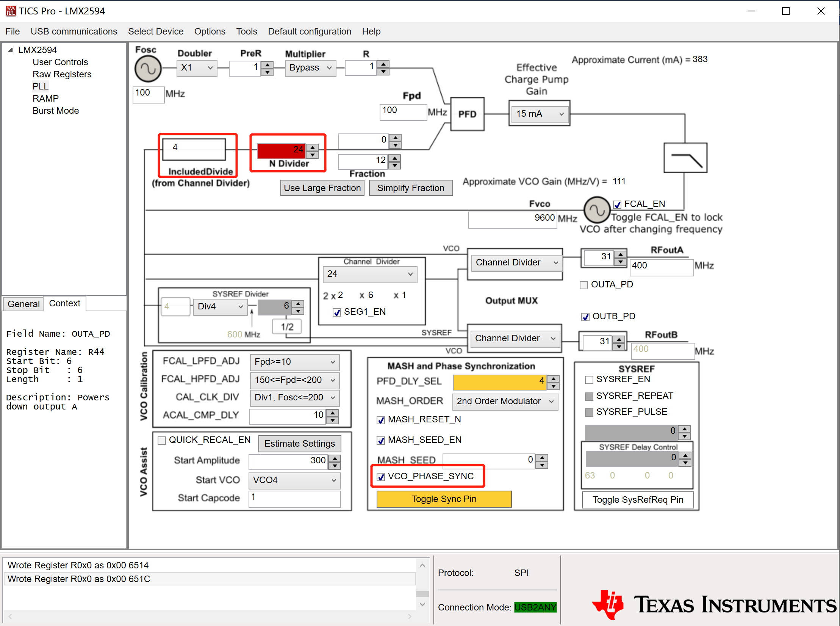Image resolution: width=840 pixels, height=626 pixels.
Task: Open the MASH_ORDER dropdown
Action: pyautogui.click(x=505, y=401)
